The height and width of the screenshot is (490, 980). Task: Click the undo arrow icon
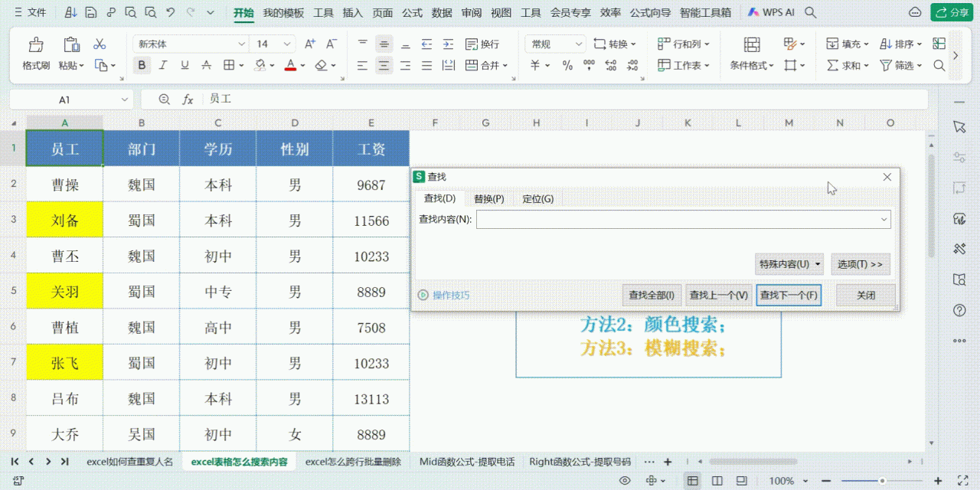(170, 12)
